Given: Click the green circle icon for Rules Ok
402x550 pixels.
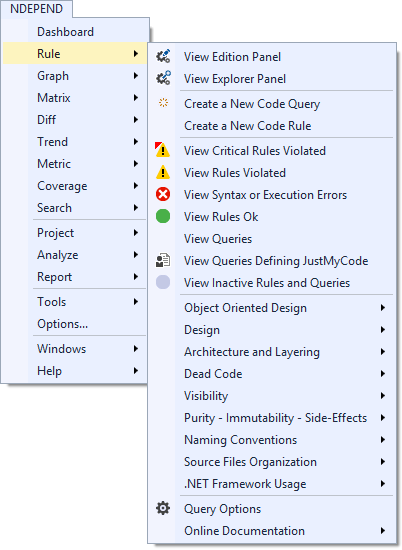Looking at the screenshot, I should [163, 216].
